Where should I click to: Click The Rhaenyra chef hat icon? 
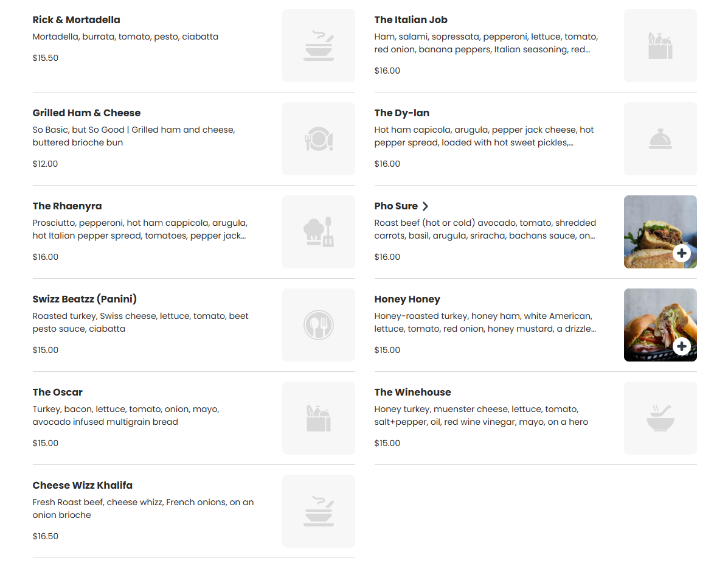point(319,231)
